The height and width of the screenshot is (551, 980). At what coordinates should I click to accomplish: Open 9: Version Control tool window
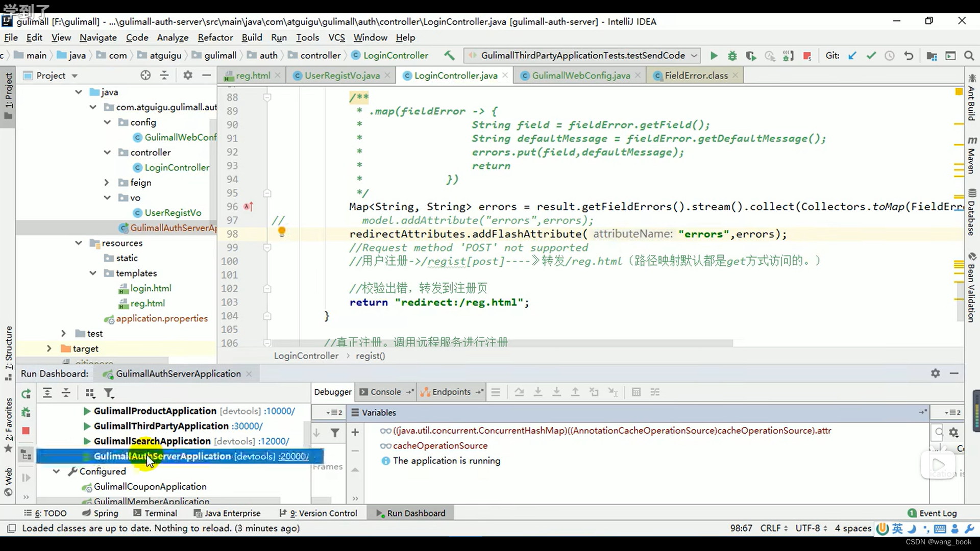[x=318, y=513]
